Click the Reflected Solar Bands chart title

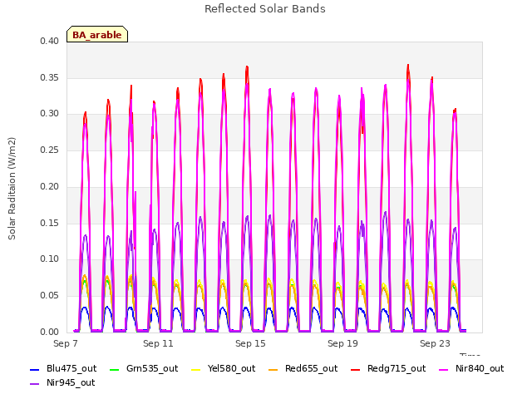coord(265,9)
